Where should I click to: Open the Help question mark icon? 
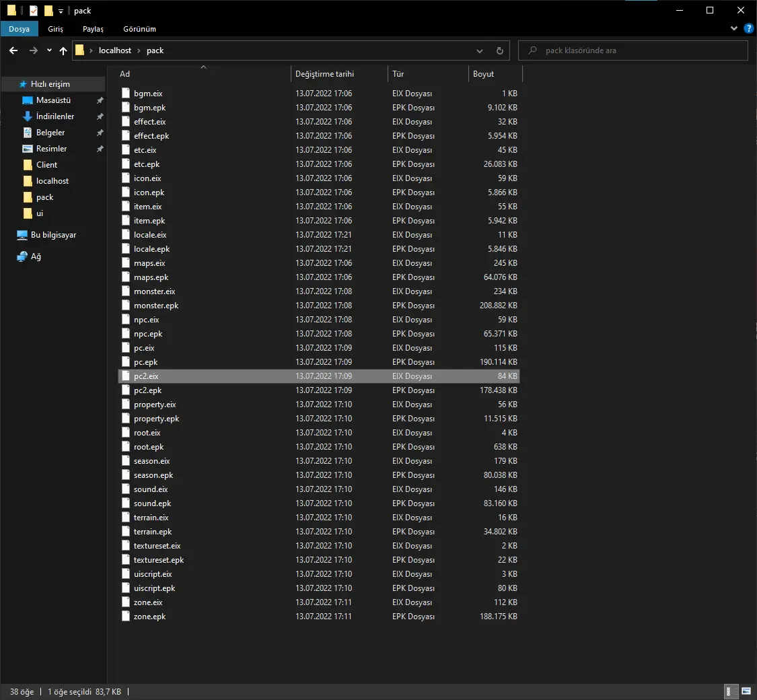pos(748,29)
